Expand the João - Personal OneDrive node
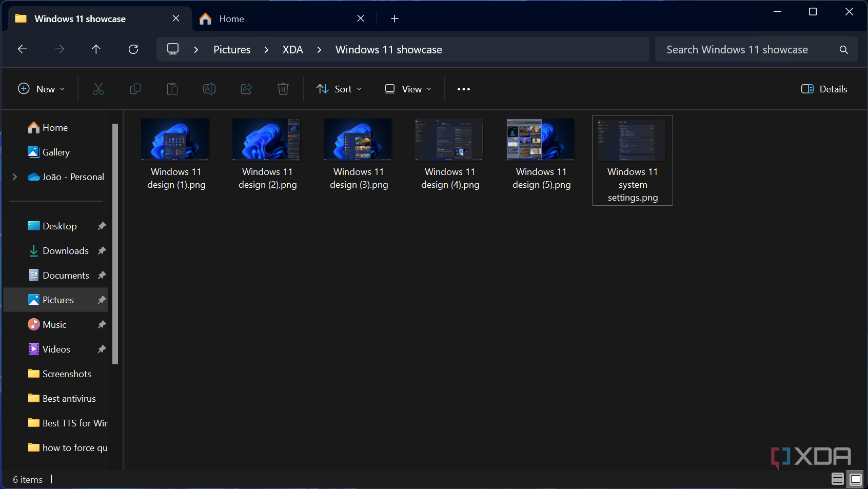 coord(15,177)
